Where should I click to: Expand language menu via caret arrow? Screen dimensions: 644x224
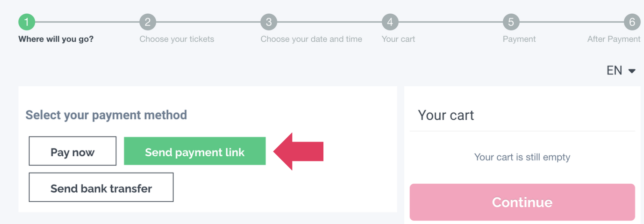pyautogui.click(x=632, y=71)
